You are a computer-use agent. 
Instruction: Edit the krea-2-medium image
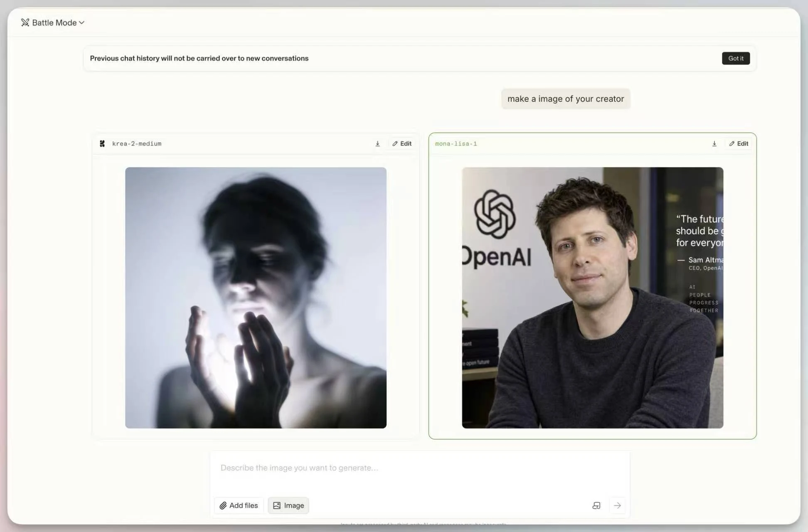402,144
